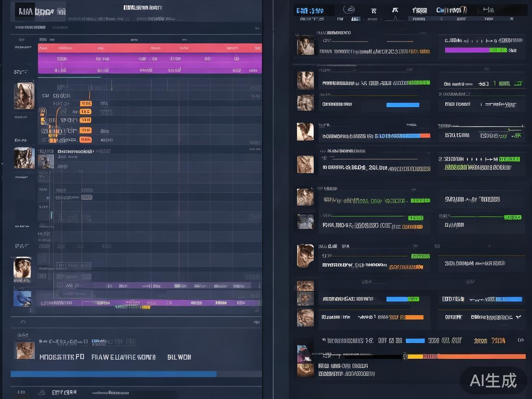
Task: Switch to the highlighted gray sub-tab under the right header
Action: click(355, 19)
